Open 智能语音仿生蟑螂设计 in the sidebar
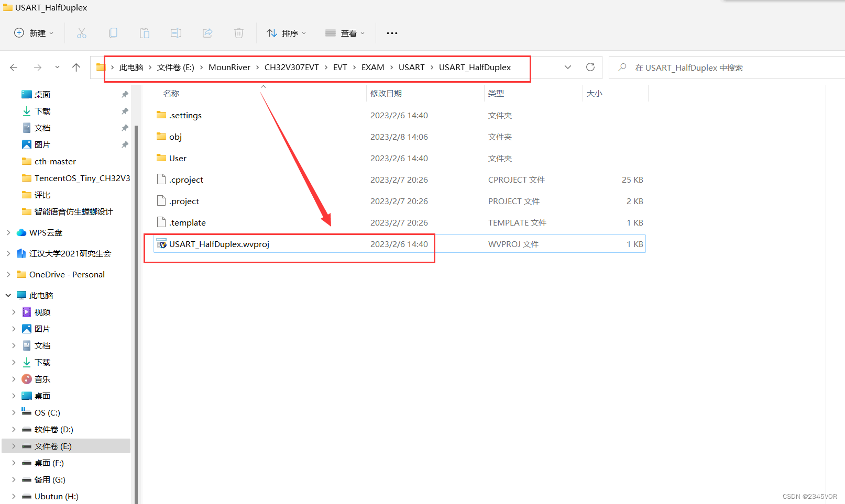This screenshot has width=845, height=504. click(x=74, y=211)
